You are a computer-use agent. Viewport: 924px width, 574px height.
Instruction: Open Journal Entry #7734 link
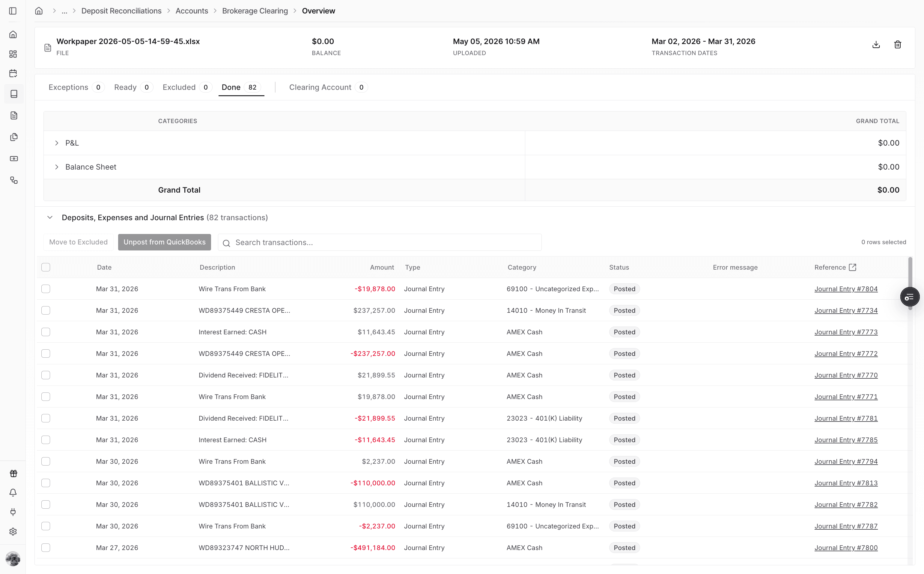click(846, 311)
